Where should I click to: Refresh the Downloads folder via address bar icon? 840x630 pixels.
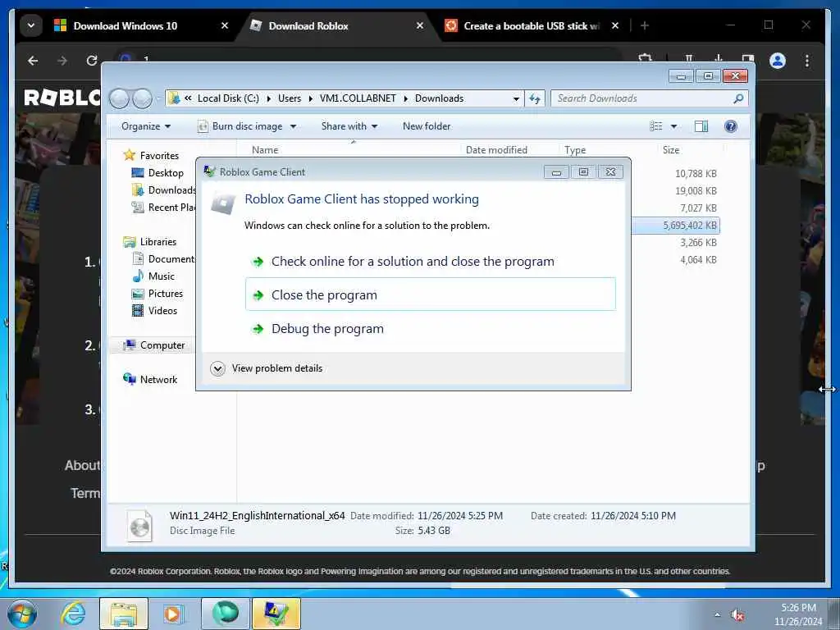pos(535,98)
